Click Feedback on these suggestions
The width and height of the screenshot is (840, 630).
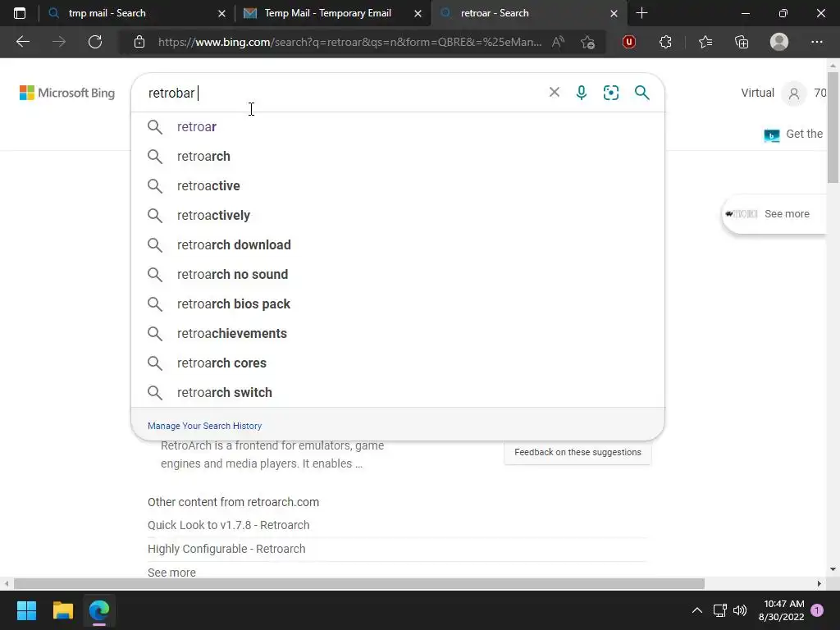click(577, 452)
